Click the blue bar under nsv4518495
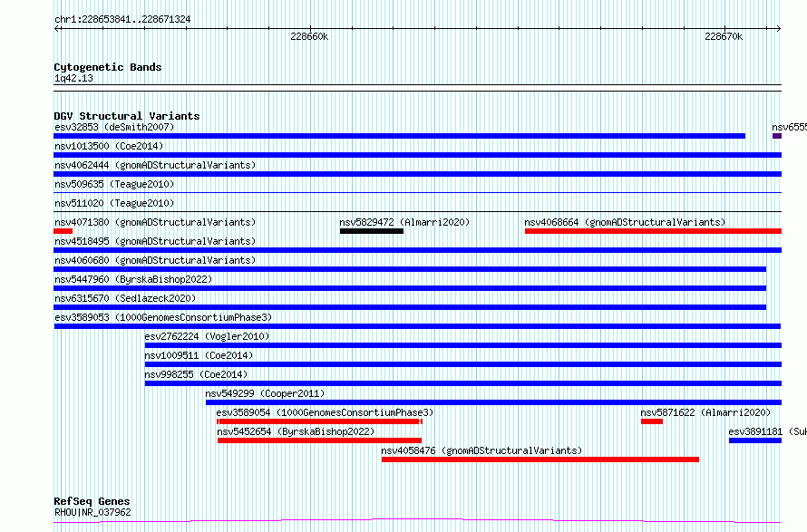 click(x=417, y=250)
